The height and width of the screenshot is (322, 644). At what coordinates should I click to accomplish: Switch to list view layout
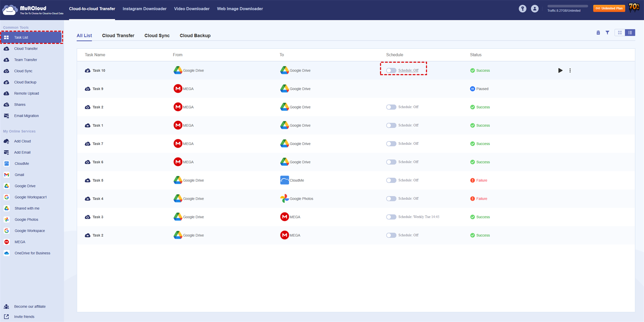coord(630,33)
